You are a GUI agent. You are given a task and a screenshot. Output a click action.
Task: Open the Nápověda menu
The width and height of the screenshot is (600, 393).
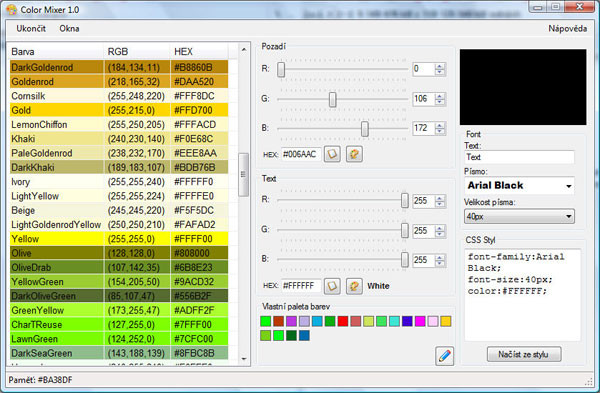coord(567,29)
